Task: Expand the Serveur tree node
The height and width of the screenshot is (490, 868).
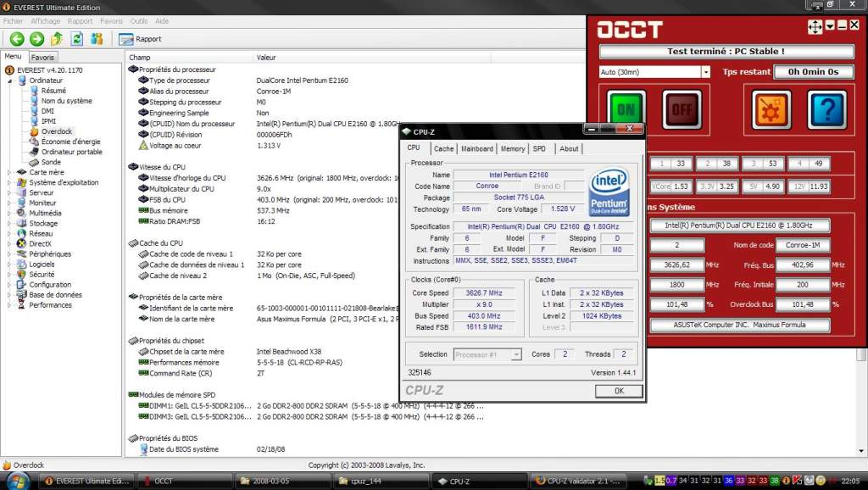Action: point(9,192)
